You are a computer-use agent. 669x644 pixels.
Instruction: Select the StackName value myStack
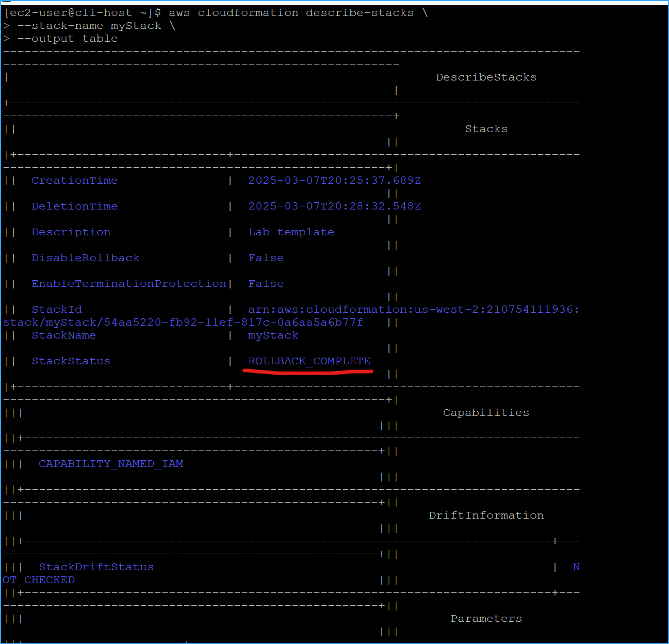(x=273, y=335)
